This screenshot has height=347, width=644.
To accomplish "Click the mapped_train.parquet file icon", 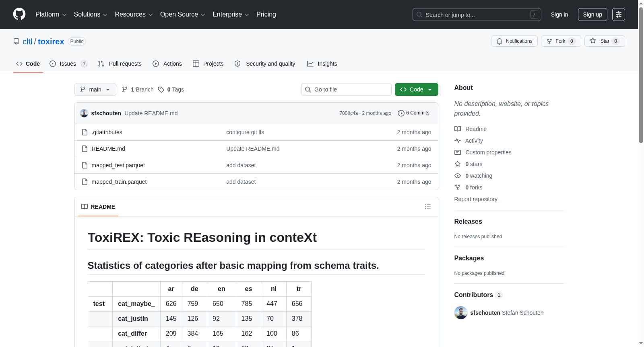I will tap(85, 182).
